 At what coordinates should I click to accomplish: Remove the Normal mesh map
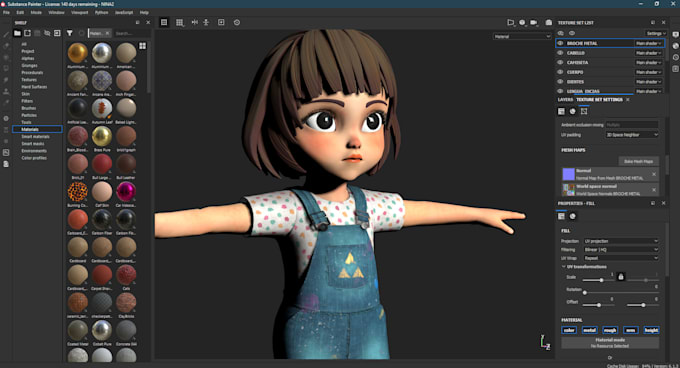(x=654, y=174)
